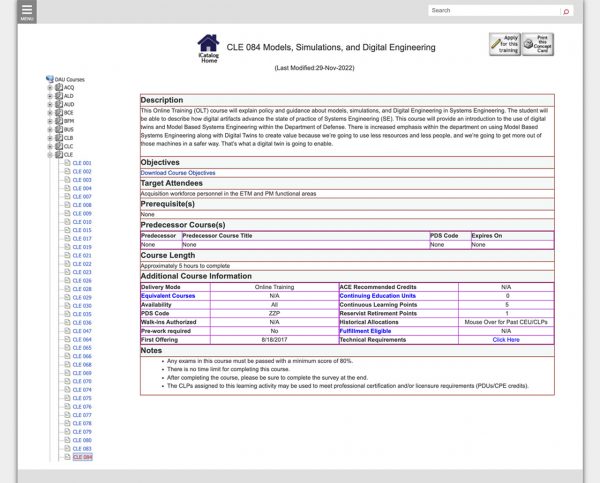
Task: Click the '8/18/2017' First Offering value
Action: tap(274, 340)
